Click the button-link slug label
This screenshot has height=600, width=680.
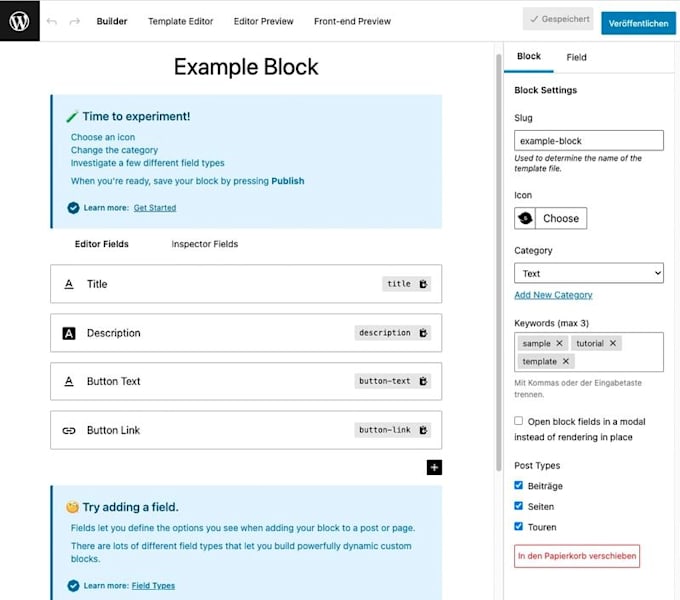[x=385, y=430]
